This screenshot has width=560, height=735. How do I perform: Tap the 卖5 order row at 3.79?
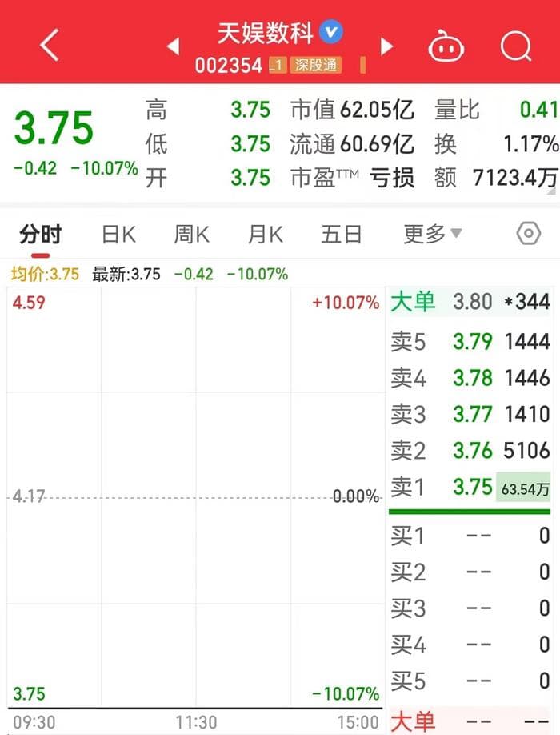coord(470,342)
